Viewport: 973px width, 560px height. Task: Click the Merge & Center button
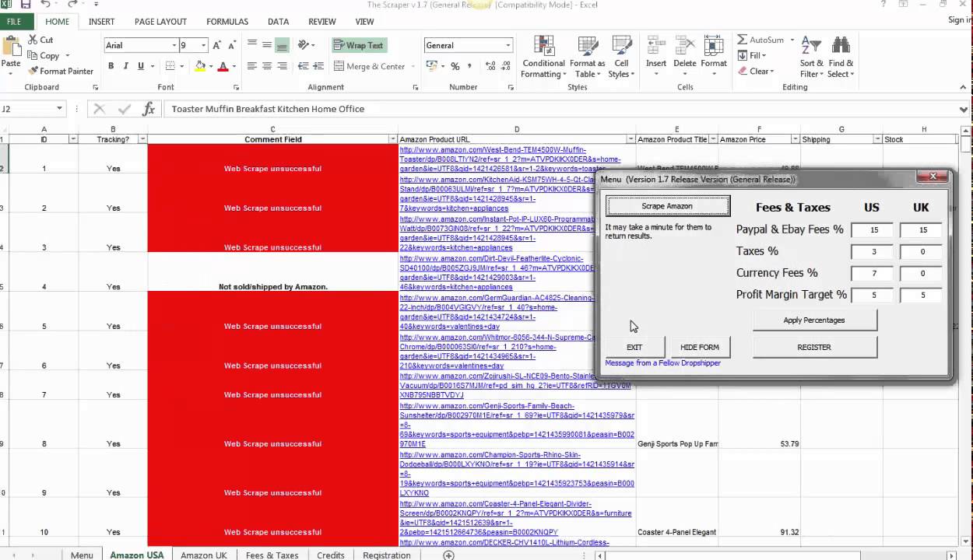point(370,66)
